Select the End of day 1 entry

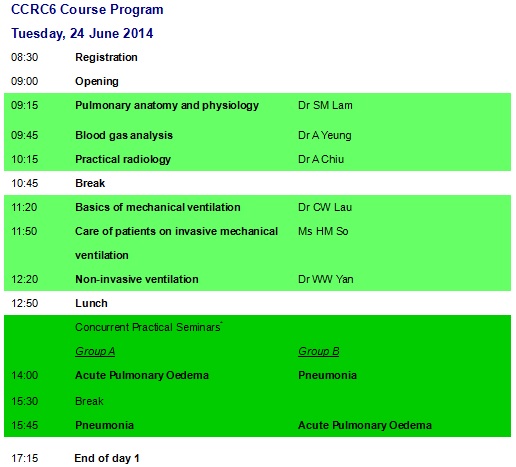coord(107,458)
